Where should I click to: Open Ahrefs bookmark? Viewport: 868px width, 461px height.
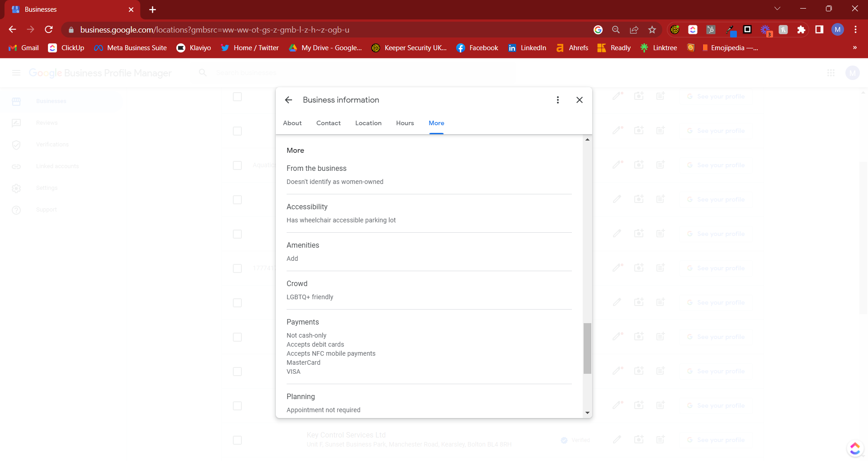(x=572, y=48)
